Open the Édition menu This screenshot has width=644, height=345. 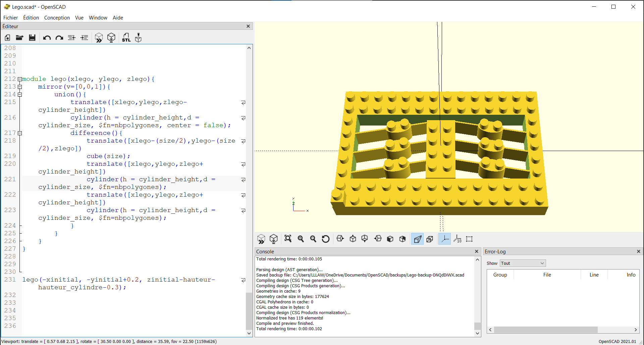[31, 18]
